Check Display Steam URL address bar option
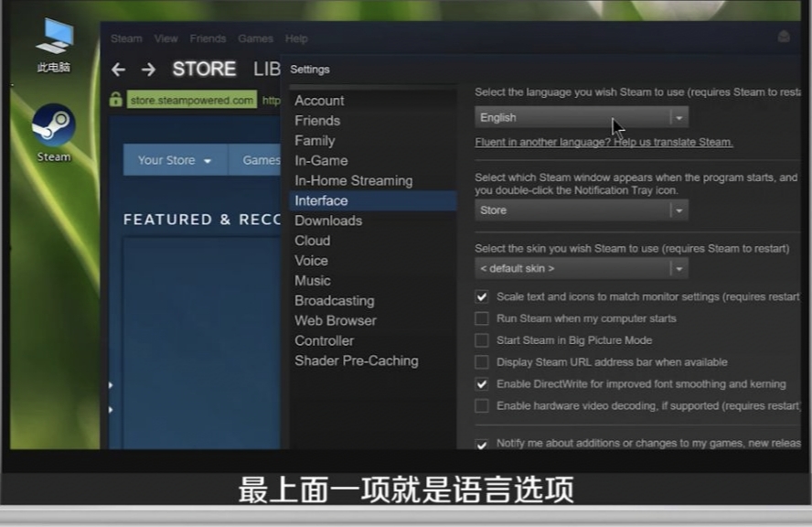 [482, 362]
